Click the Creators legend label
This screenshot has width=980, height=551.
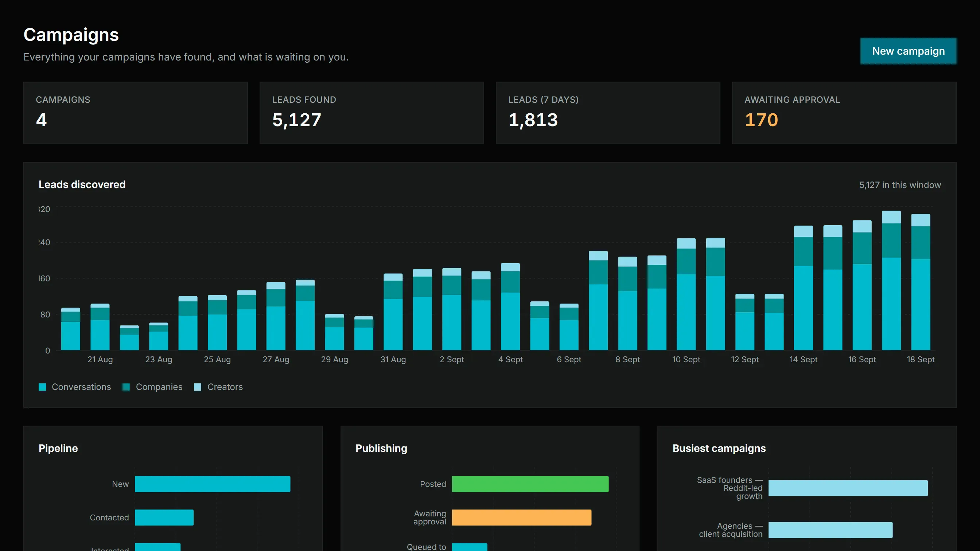[x=225, y=387]
